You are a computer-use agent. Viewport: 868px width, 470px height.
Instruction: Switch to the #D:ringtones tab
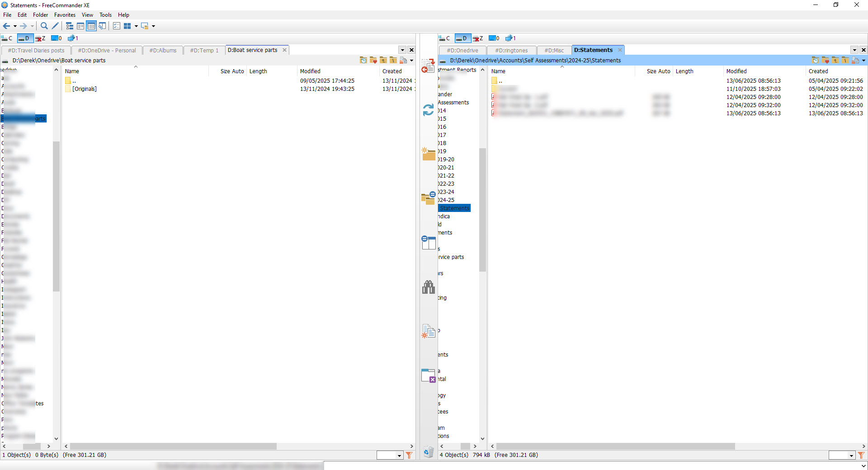coord(511,51)
